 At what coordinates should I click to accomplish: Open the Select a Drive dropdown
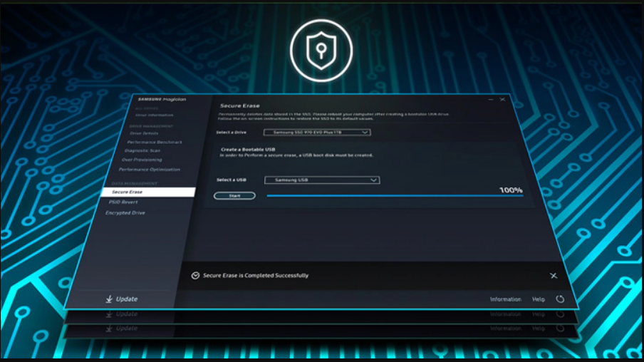[317, 133]
